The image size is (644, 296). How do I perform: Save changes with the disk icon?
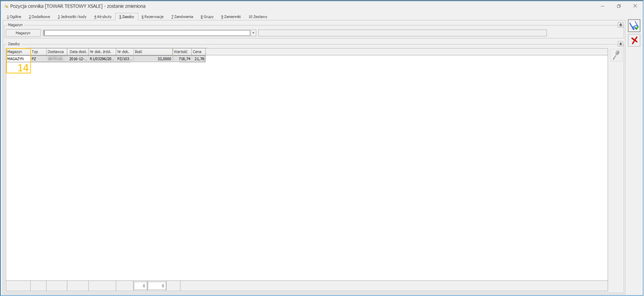(634, 26)
